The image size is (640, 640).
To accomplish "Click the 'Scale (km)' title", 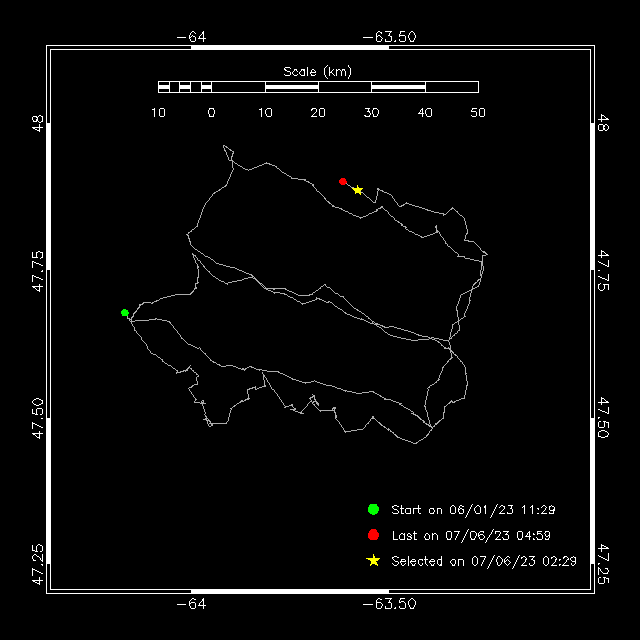I will (318, 72).
